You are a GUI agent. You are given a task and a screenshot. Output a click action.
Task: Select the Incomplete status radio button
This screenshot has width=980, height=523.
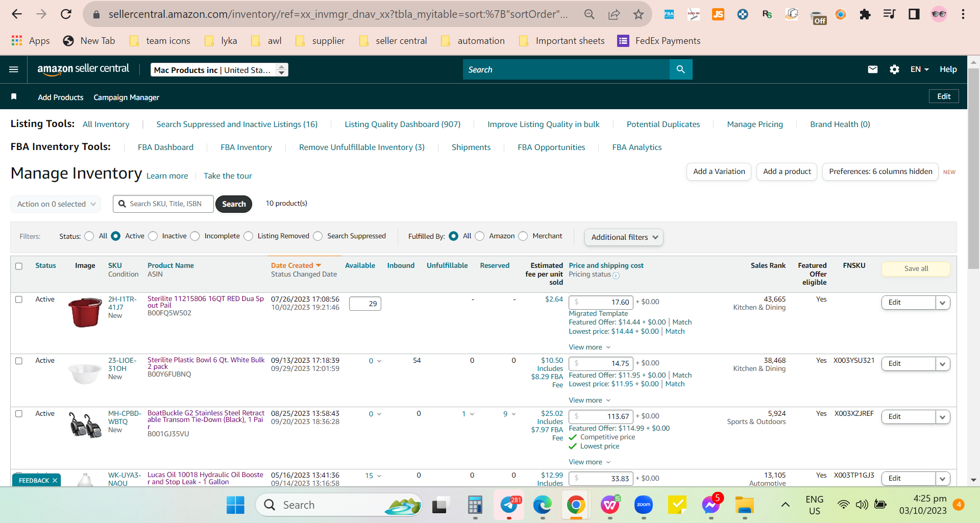pos(195,236)
